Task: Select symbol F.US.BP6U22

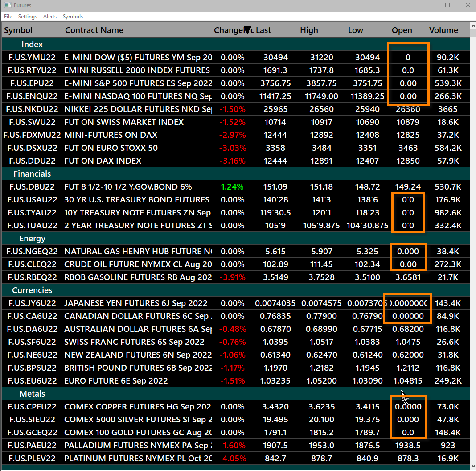Action: [32, 368]
